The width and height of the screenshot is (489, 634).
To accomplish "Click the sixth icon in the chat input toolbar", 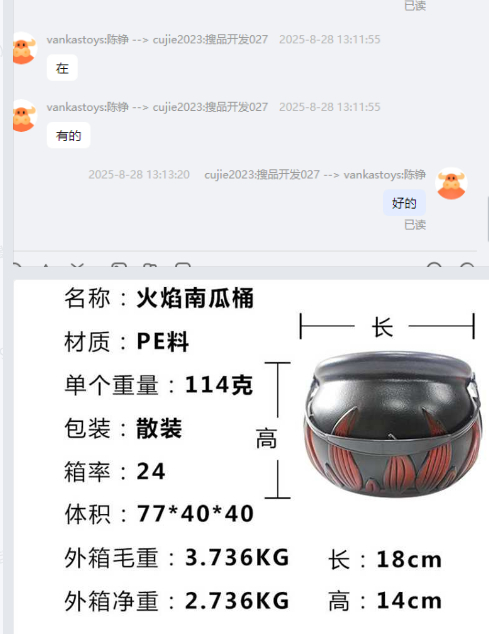I will click(182, 265).
